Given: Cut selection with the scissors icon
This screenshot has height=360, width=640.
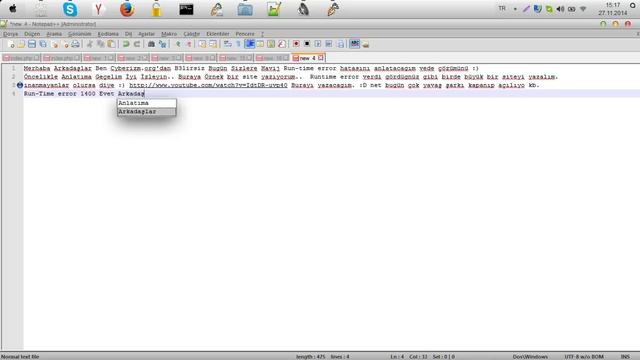Looking at the screenshot, I should coord(89,44).
